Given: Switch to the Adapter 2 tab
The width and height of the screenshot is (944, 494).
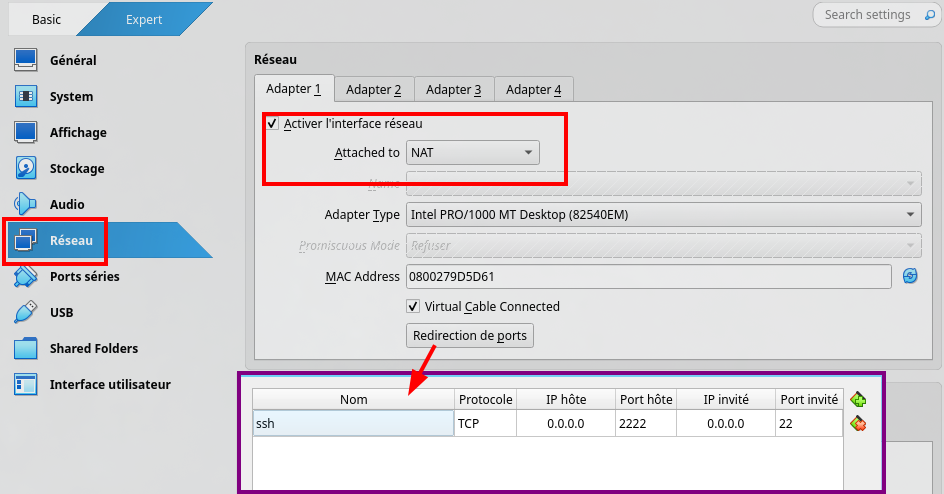Looking at the screenshot, I should [374, 90].
